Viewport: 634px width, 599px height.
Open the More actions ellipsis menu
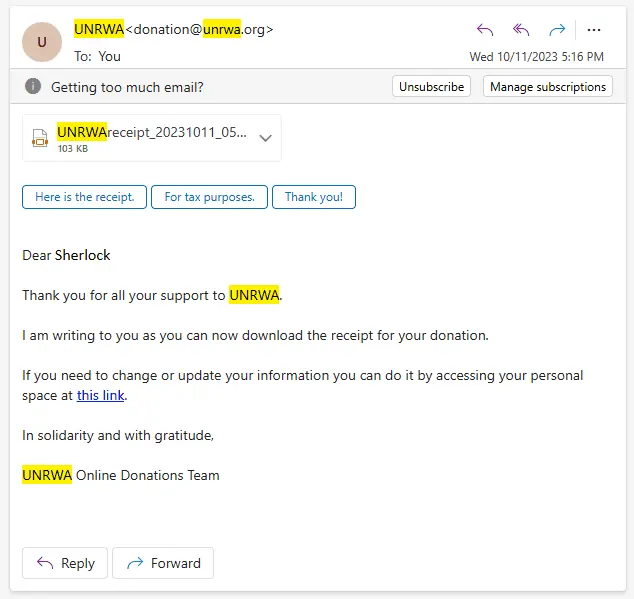point(594,30)
